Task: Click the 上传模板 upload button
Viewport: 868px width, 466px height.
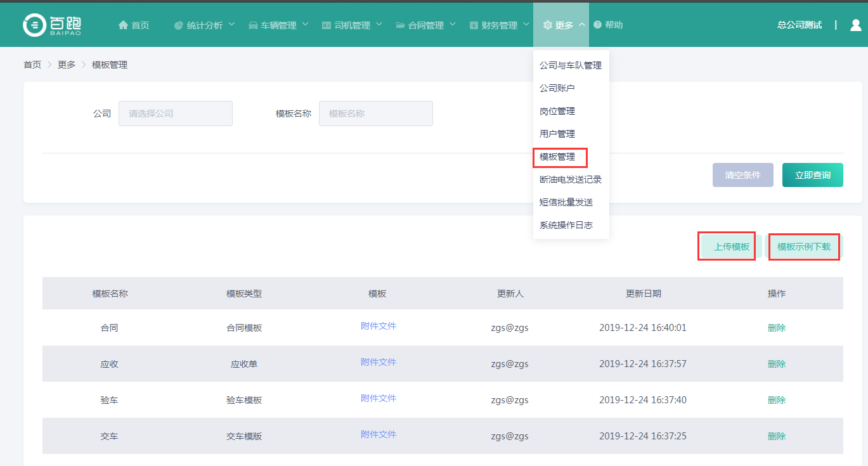Action: (731, 247)
